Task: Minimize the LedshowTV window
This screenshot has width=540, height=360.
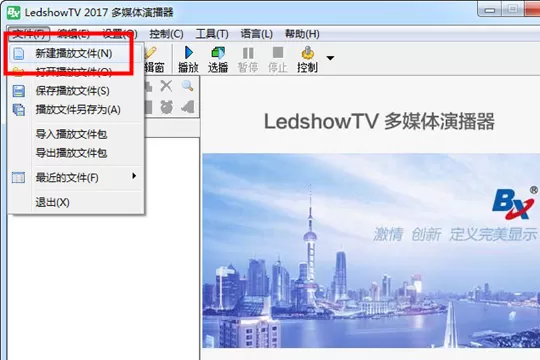Action: pyautogui.click(x=489, y=10)
